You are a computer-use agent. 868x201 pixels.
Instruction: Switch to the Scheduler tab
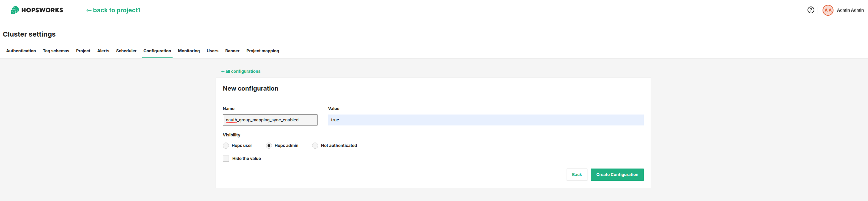pos(126,51)
